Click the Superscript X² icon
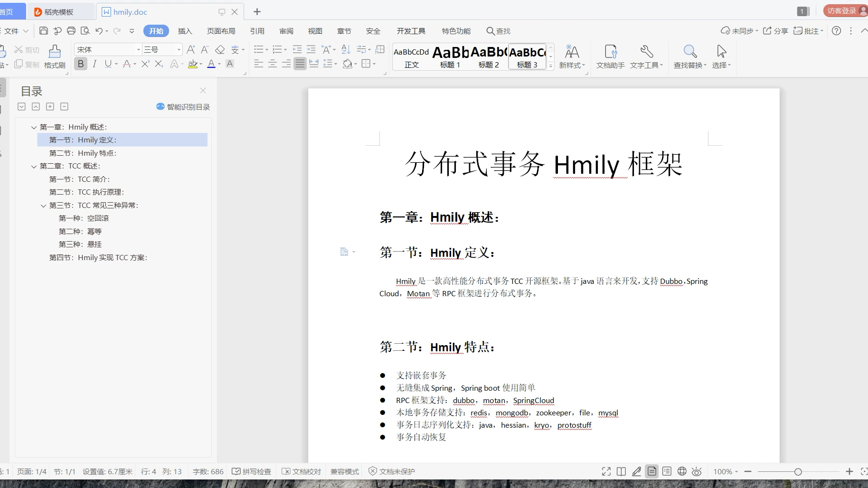 [x=145, y=64]
